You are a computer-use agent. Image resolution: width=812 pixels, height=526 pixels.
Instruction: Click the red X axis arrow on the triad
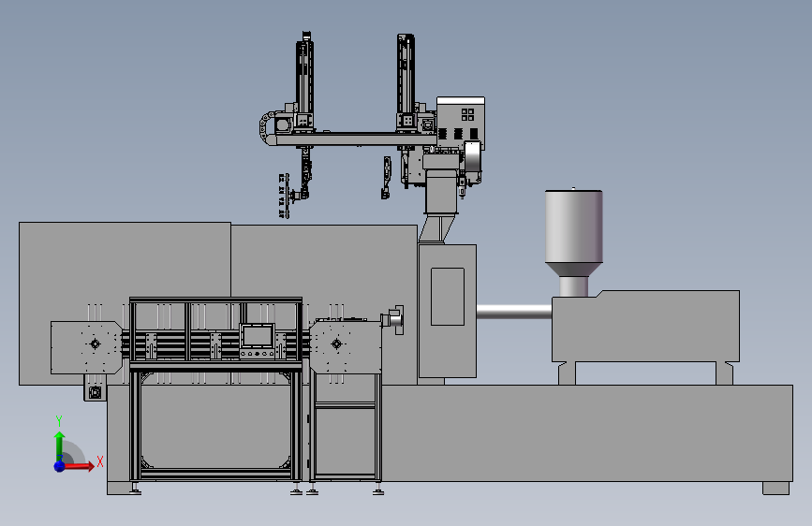point(81,466)
